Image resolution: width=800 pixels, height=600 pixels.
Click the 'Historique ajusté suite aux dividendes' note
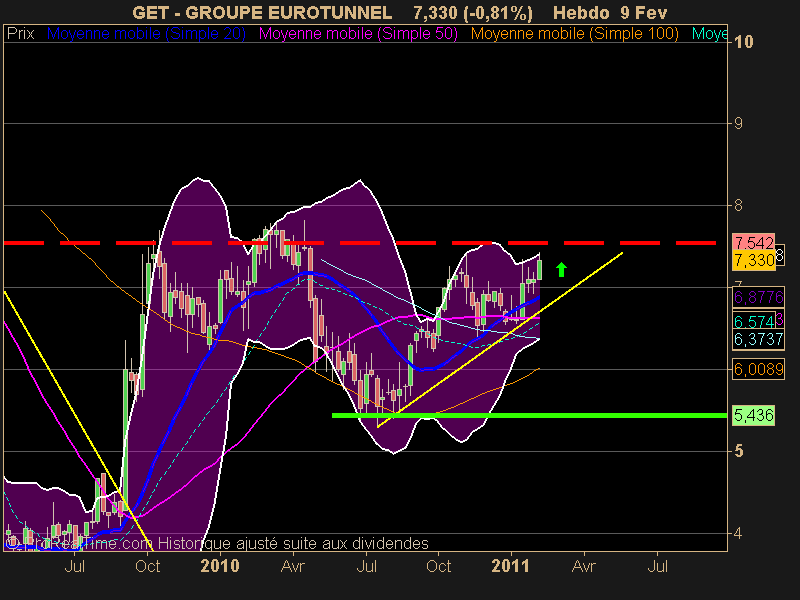pos(293,543)
